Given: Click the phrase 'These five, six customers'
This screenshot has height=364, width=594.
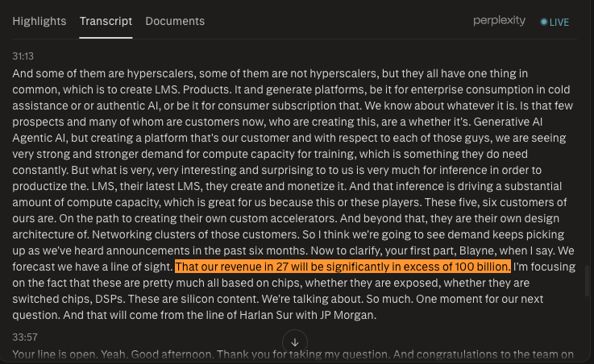Looking at the screenshot, I should [488, 202].
